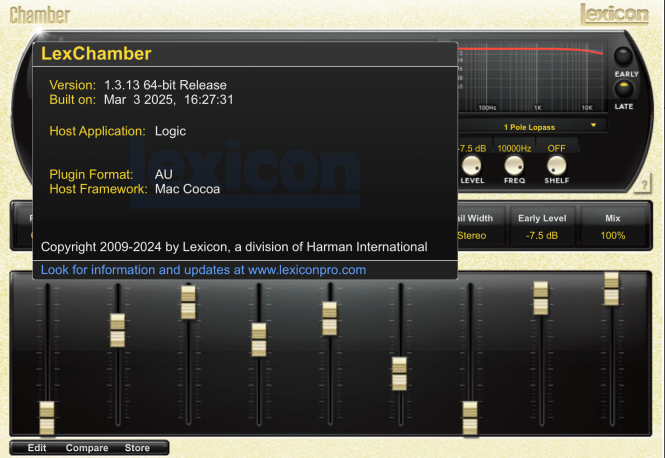Viewport: 665px width, 458px height.
Task: Click the Early Level -7.5 dB field
Action: click(x=541, y=236)
